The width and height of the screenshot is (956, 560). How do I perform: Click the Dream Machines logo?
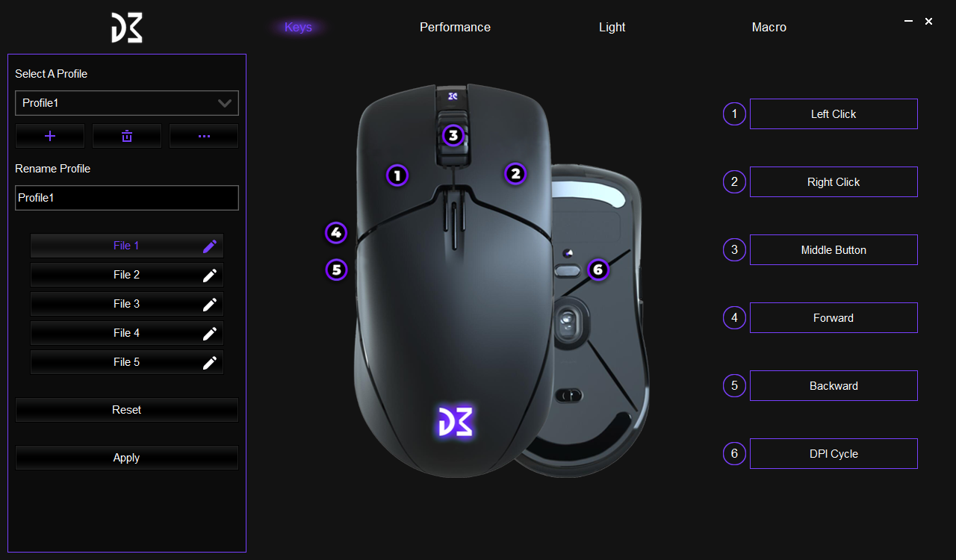point(127,28)
